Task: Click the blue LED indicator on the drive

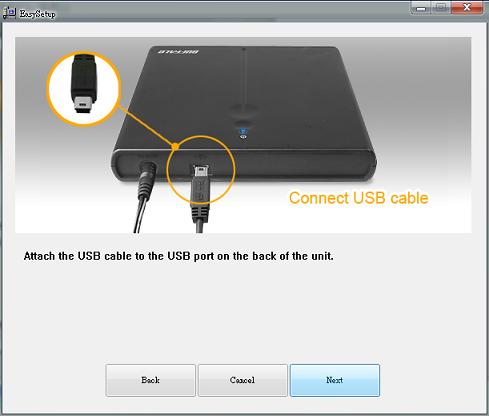Action: click(243, 131)
